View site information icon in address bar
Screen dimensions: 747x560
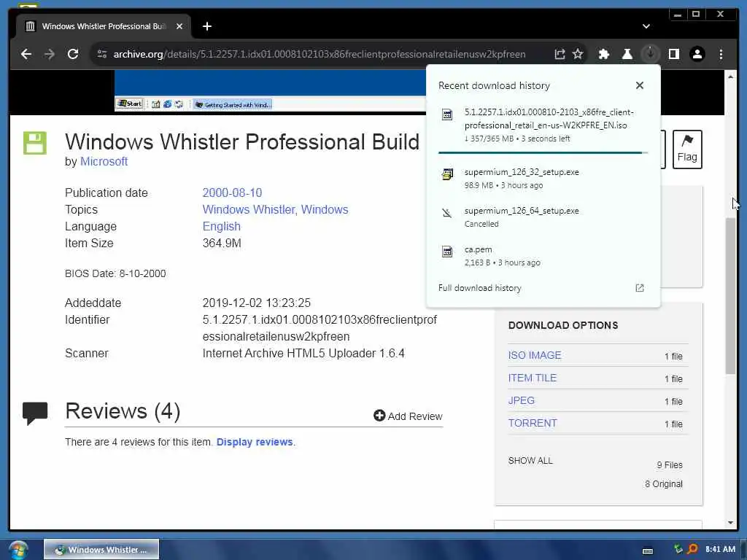coord(102,54)
